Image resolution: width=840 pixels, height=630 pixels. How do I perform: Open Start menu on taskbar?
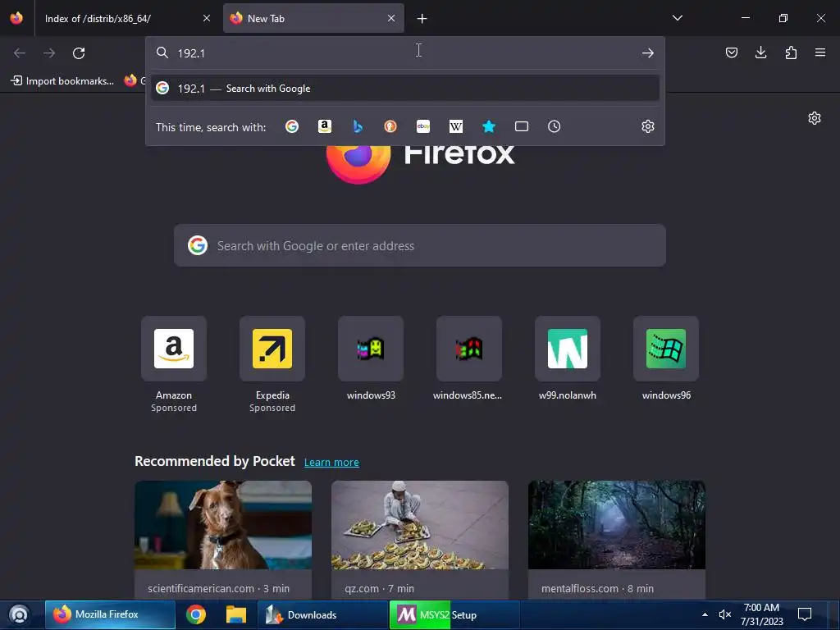point(20,615)
